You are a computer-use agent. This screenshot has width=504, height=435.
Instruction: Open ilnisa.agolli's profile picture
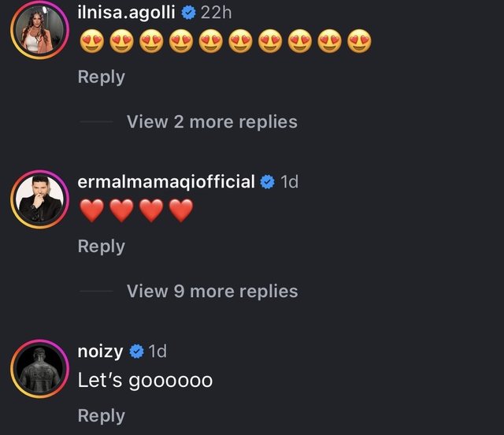click(39, 35)
